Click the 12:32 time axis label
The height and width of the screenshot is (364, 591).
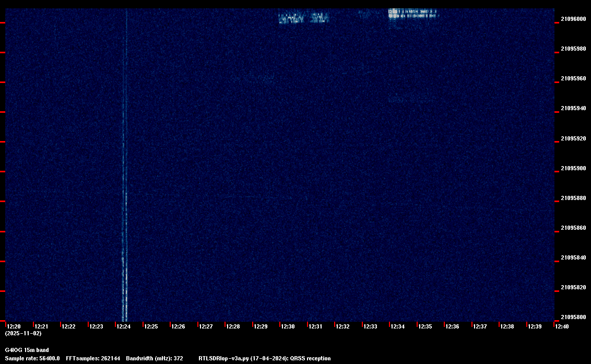[342, 326]
